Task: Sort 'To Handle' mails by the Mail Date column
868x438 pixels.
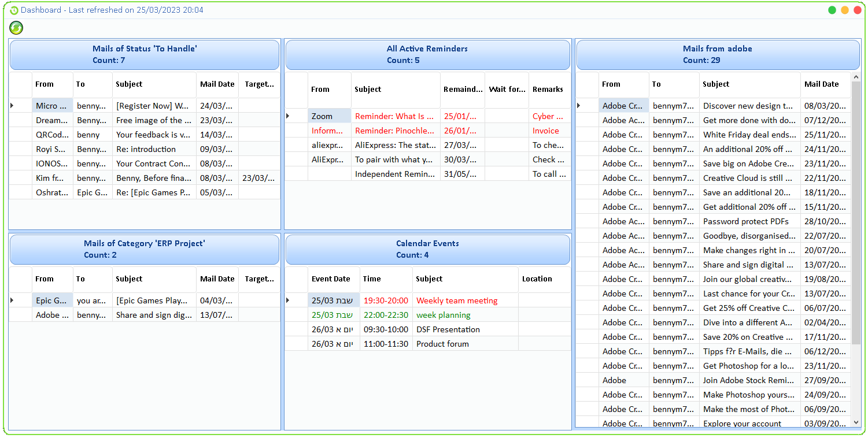Action: coord(217,84)
